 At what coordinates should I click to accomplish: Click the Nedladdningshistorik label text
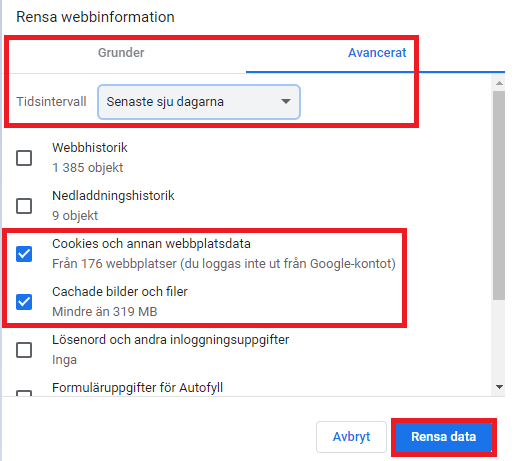pos(113,196)
